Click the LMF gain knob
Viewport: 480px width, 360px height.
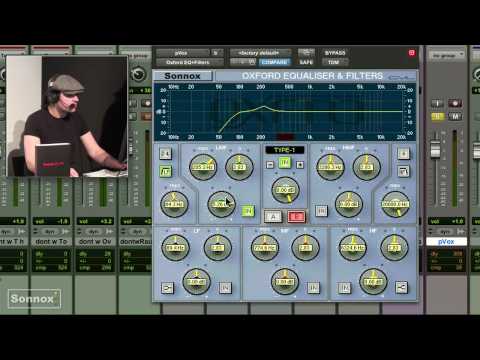pos(221,204)
